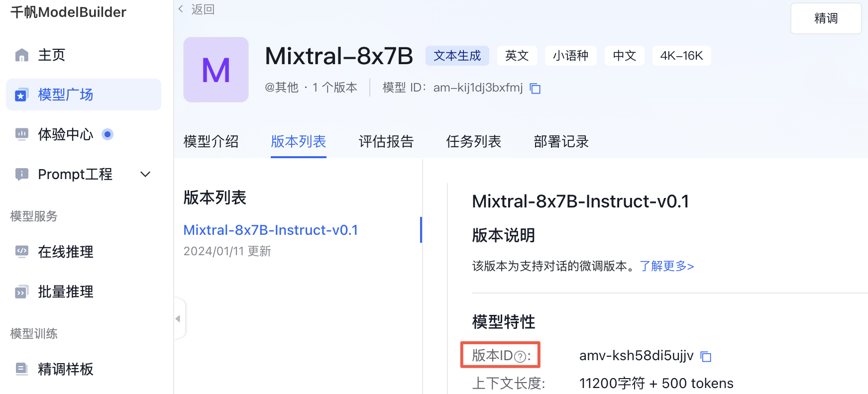Click the 2024/01/11 更新 date text
The image size is (868, 394).
[x=227, y=251]
